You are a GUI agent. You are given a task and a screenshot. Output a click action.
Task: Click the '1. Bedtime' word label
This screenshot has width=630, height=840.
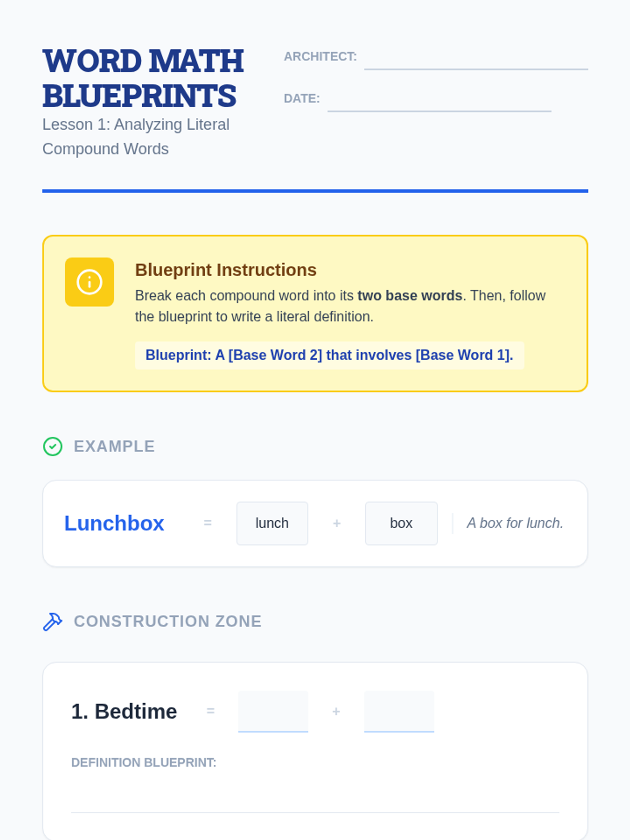click(x=124, y=712)
